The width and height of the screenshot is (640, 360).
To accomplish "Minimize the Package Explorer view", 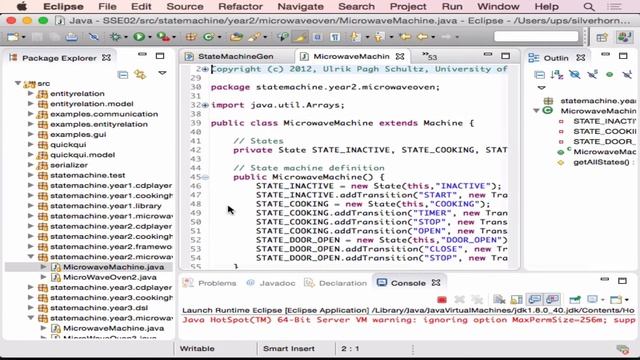I will pos(142,55).
